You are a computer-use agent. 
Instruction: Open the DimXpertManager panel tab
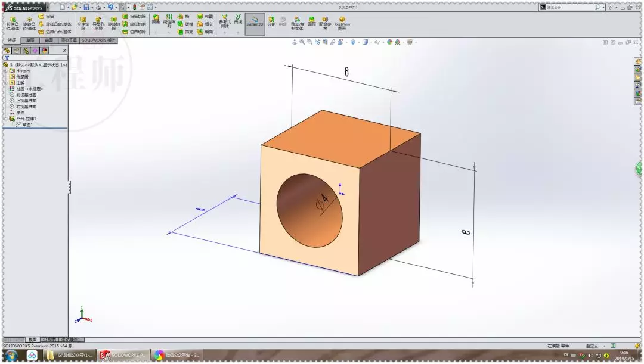click(35, 51)
